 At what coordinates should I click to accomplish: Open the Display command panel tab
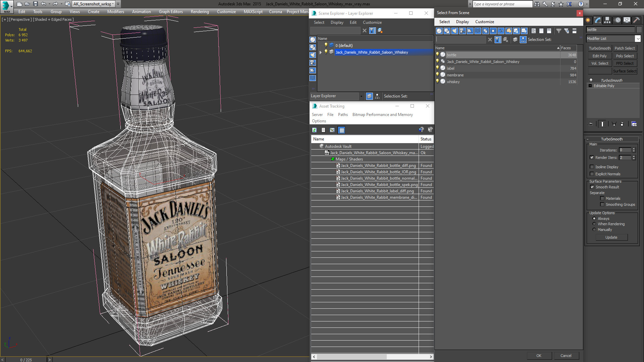[x=627, y=20]
